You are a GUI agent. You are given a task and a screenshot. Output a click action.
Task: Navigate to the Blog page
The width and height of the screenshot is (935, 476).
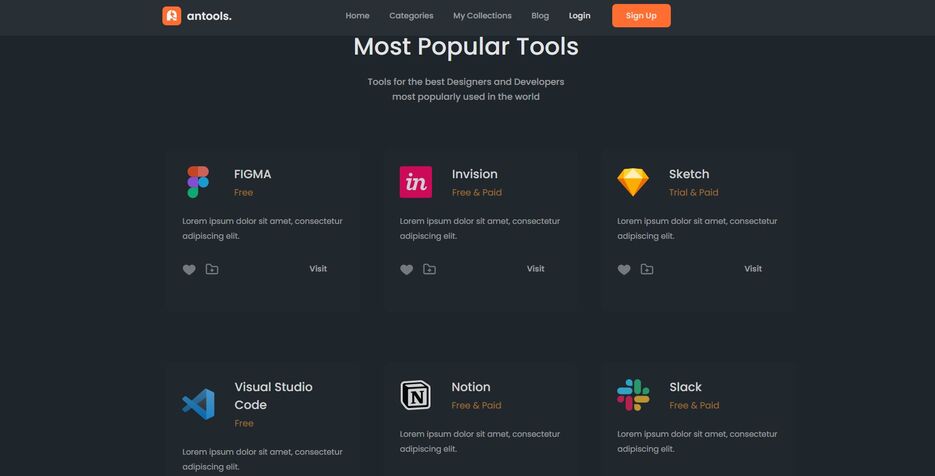tap(540, 16)
